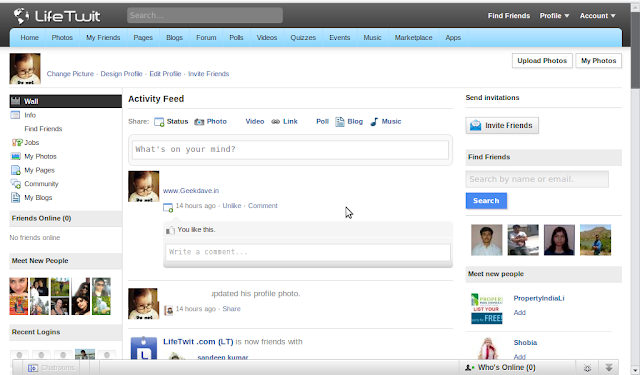Click the thumbs-up like icon
Image resolution: width=640 pixels, height=375 pixels.
tap(170, 230)
